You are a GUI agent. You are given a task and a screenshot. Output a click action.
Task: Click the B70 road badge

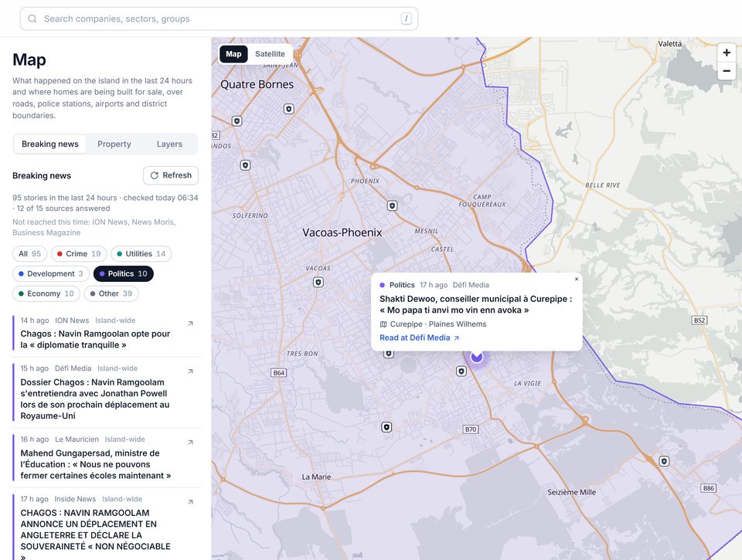click(471, 429)
